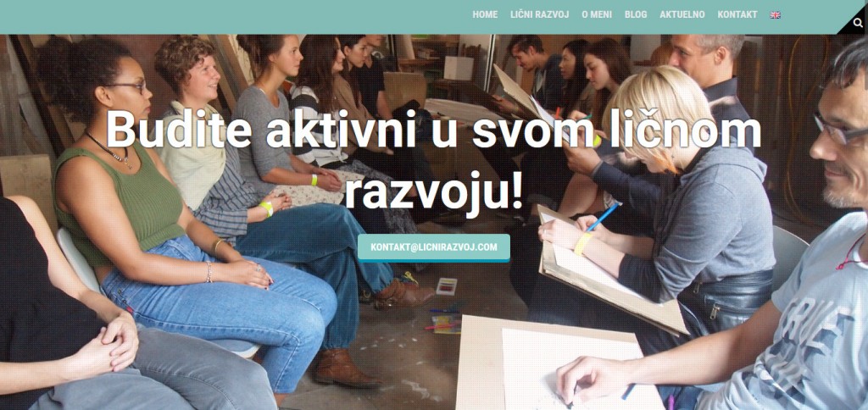Viewport: 868px width, 410px height.
Task: Click the brown leather boots in photo
Action: pos(347,368)
